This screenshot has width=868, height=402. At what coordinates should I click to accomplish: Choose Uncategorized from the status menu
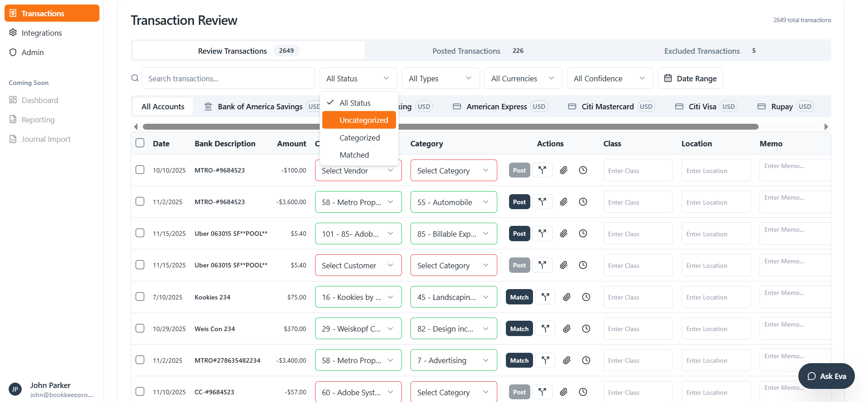359,120
